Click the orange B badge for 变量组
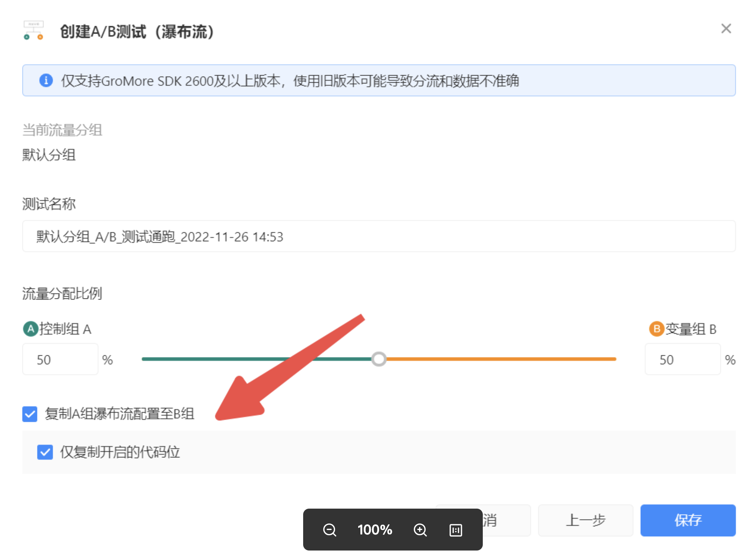The height and width of the screenshot is (555, 756). 656,329
